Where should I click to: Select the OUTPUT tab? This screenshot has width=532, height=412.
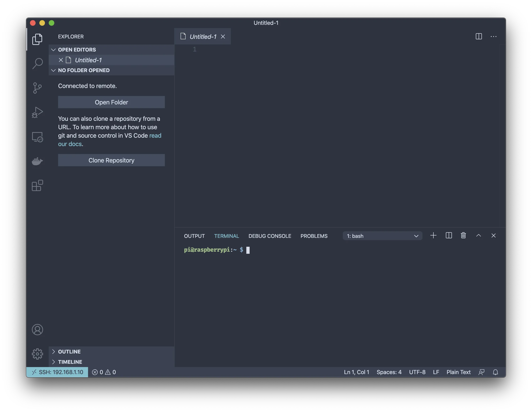click(194, 235)
